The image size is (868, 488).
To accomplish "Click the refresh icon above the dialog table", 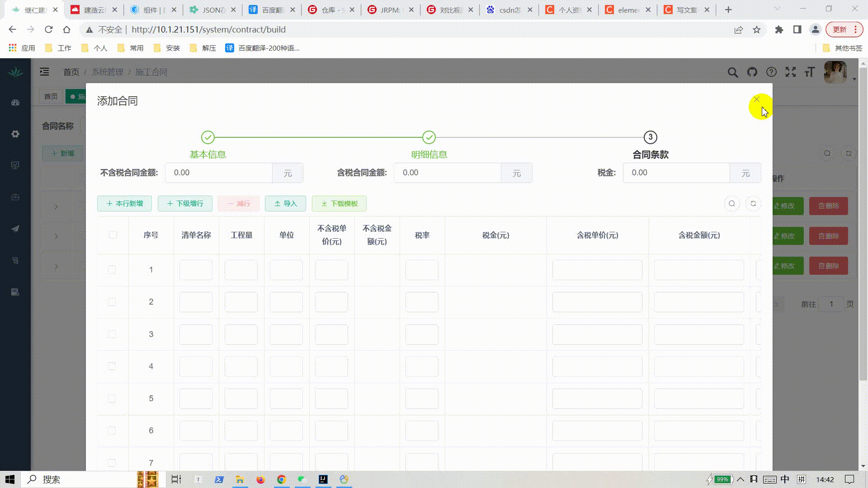I will [753, 204].
